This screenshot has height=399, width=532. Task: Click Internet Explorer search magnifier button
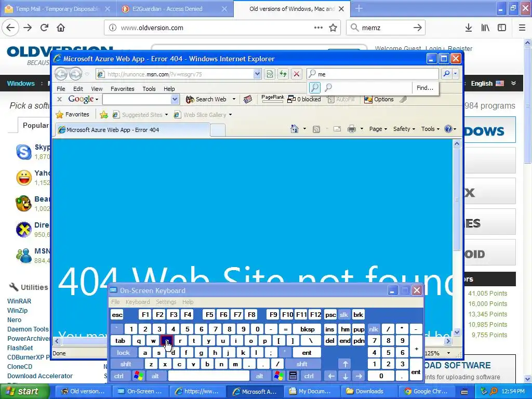[x=446, y=74]
